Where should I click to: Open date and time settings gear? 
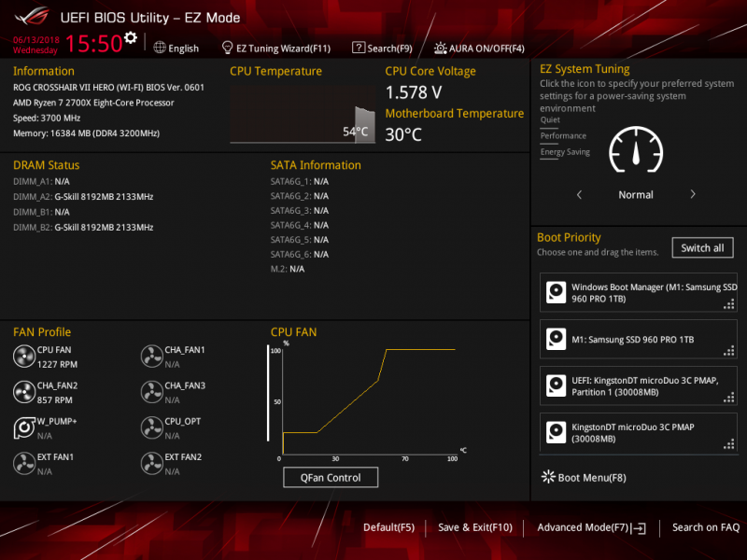click(131, 37)
